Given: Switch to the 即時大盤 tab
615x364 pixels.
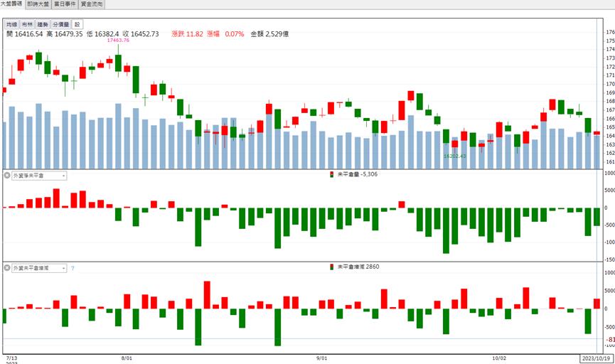Looking at the screenshot, I should pyautogui.click(x=38, y=4).
